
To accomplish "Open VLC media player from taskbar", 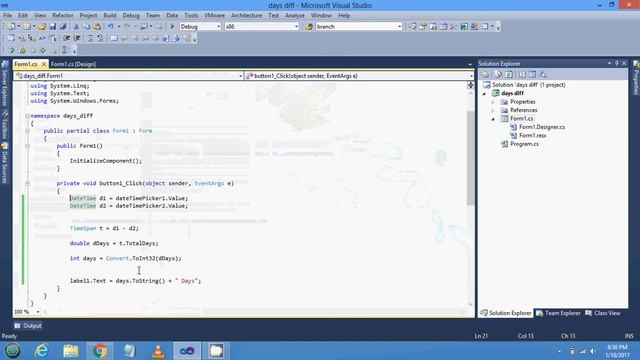I will pos(158,351).
